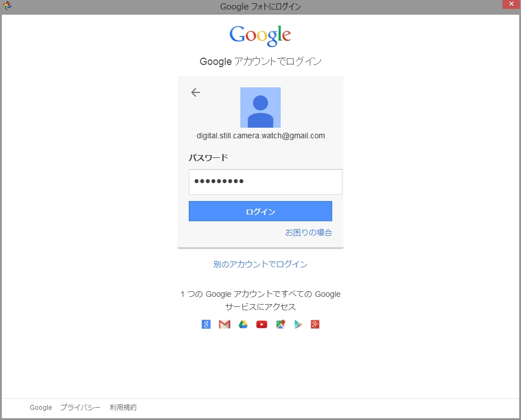Open the プライバシー footer link

click(81, 407)
